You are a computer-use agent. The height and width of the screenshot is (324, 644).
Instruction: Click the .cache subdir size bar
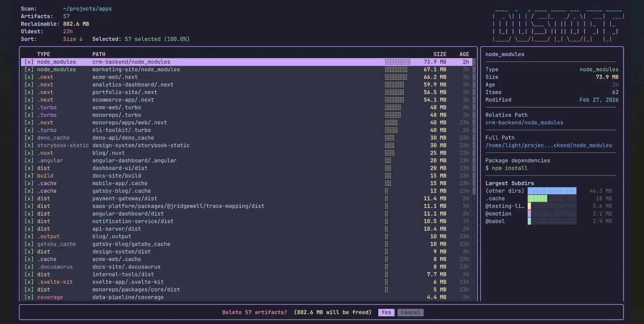[x=538, y=199]
